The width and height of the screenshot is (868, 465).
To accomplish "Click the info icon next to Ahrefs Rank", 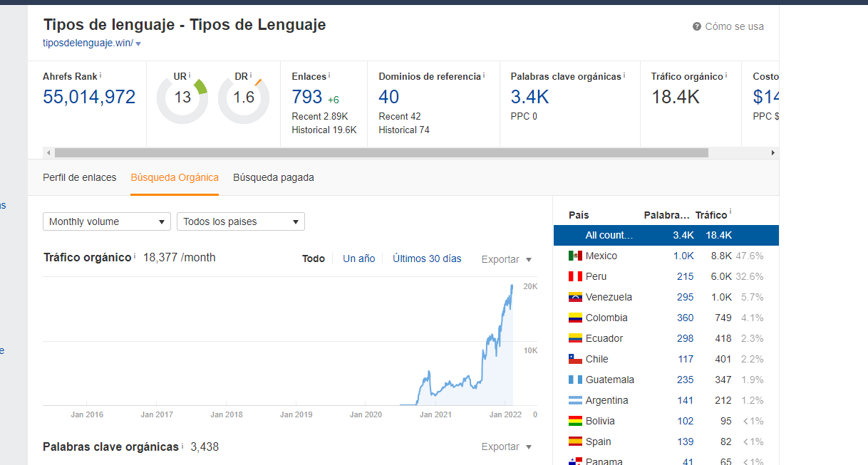I will tap(100, 75).
